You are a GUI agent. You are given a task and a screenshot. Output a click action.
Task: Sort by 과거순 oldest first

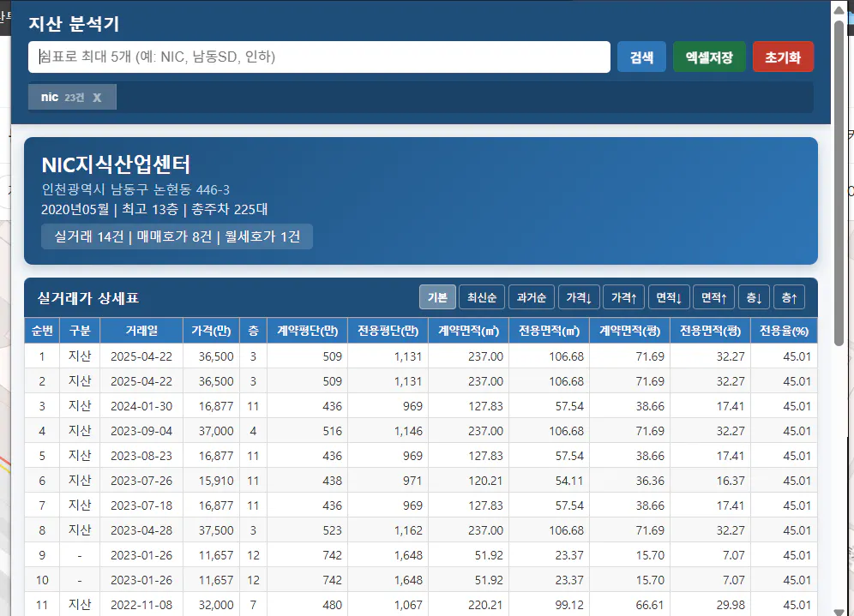(x=532, y=297)
